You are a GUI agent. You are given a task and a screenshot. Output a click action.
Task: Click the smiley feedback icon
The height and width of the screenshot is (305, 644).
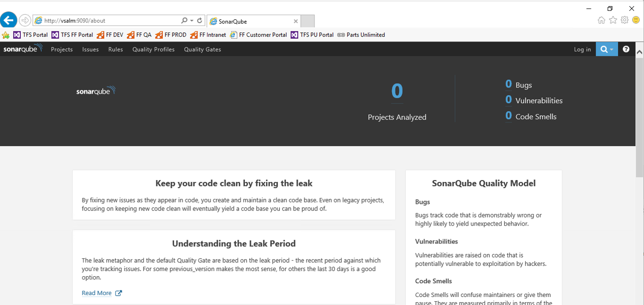click(x=636, y=20)
